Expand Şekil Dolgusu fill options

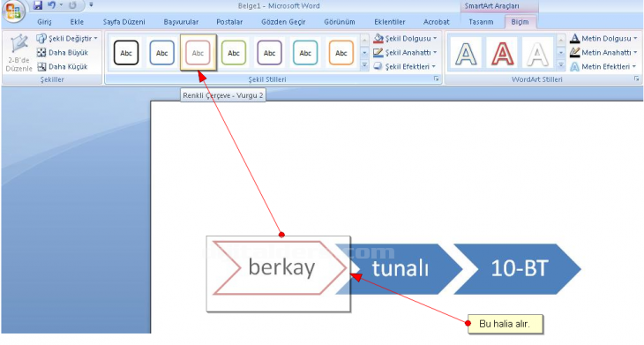[406, 39]
